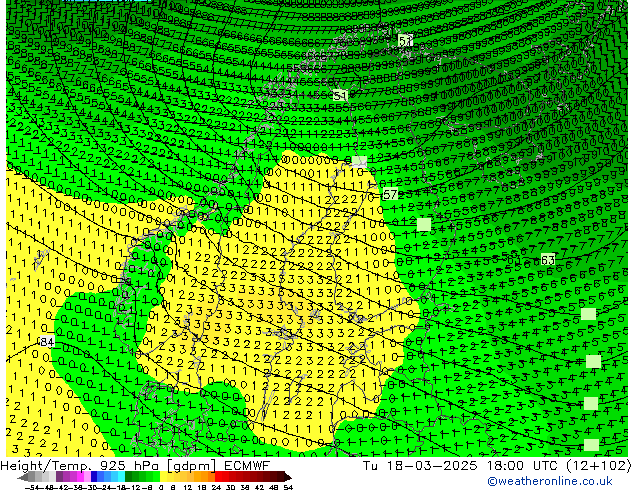Click the bright red swatch in the colour legend
Screen dimensions: 634x490
tap(218, 477)
